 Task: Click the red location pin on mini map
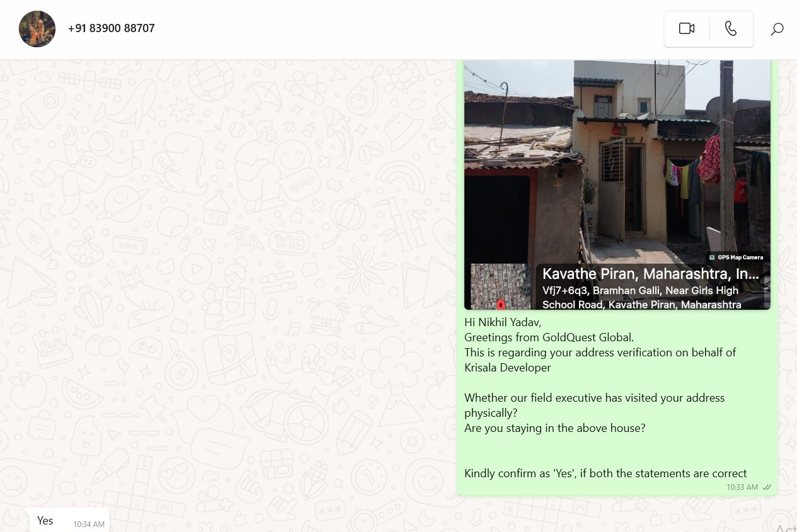[501, 305]
